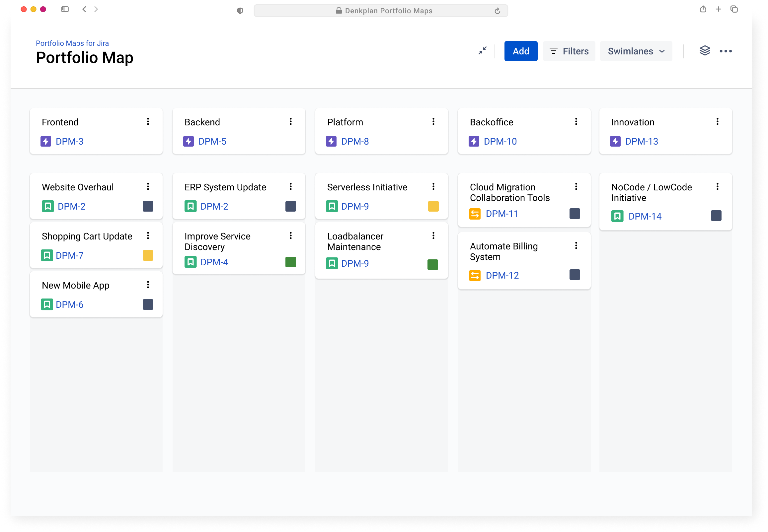Click the purple lightning icon on the Innovation card
This screenshot has width=768, height=532.
coord(615,141)
